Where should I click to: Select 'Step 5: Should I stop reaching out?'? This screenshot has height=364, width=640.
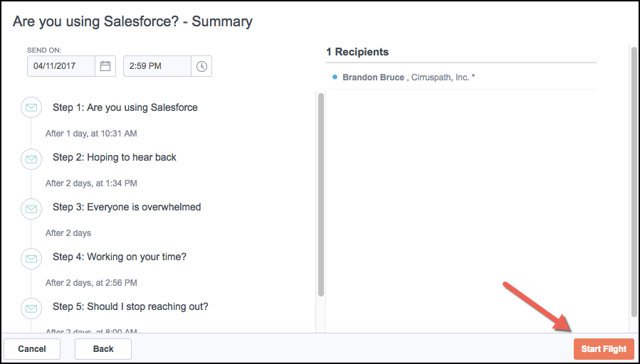[x=130, y=306]
